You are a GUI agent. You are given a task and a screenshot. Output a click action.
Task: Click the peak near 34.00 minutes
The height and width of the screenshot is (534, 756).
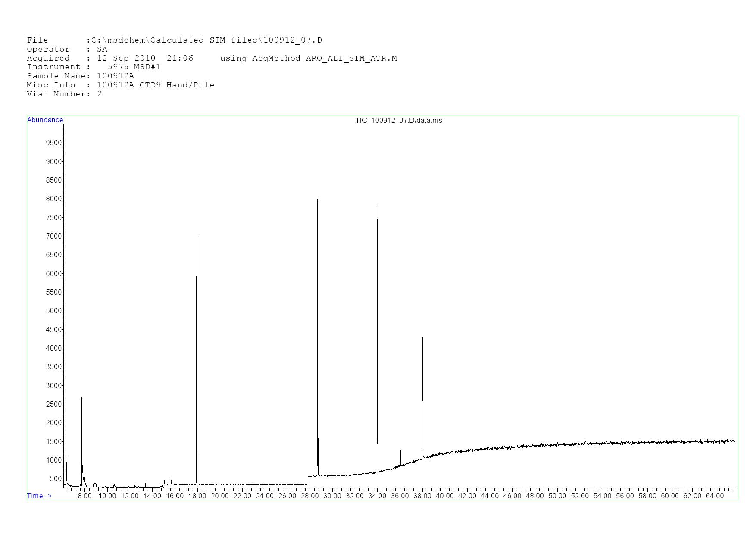point(378,207)
